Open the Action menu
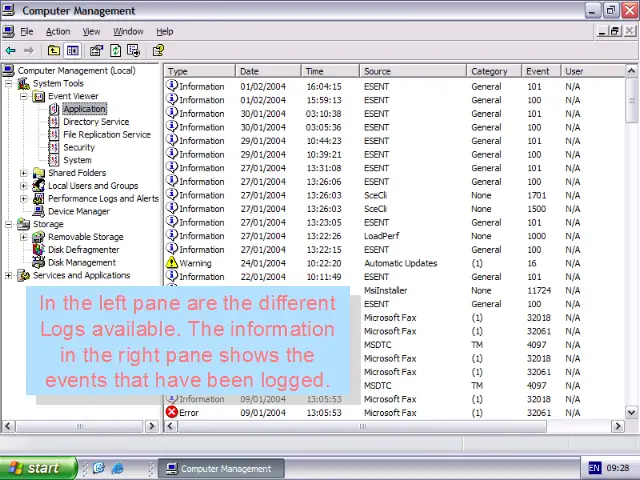Image resolution: width=640 pixels, height=480 pixels. click(58, 31)
